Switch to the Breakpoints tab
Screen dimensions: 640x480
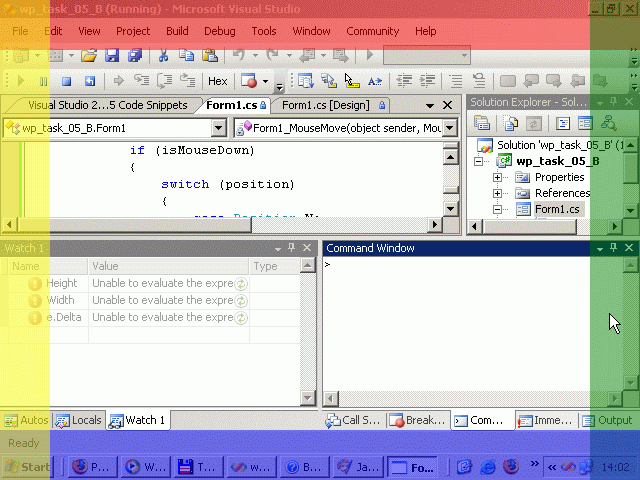[x=417, y=420]
